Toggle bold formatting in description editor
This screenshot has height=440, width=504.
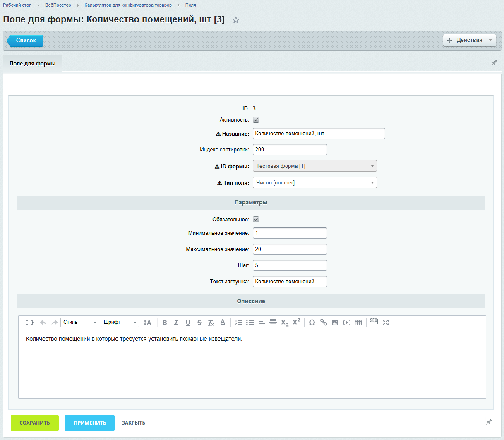pos(165,323)
